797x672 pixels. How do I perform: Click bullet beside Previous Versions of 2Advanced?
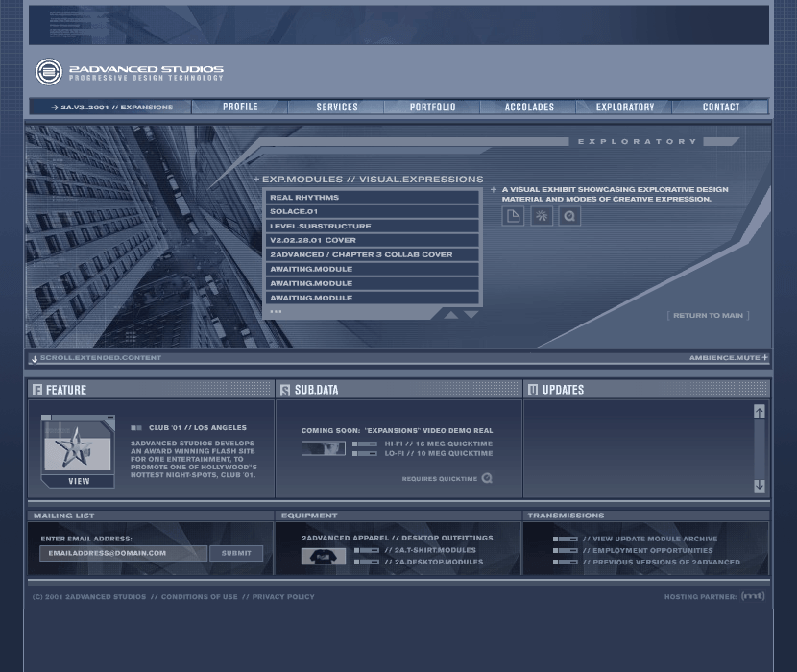click(566, 563)
